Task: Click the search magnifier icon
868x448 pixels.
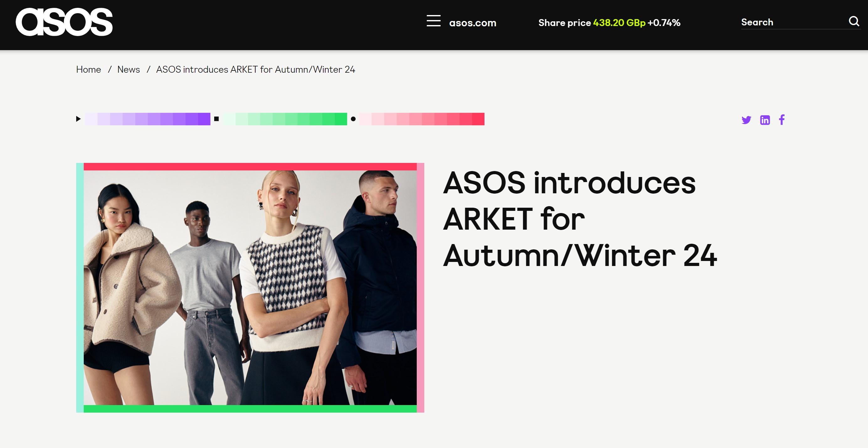Action: coord(854,21)
